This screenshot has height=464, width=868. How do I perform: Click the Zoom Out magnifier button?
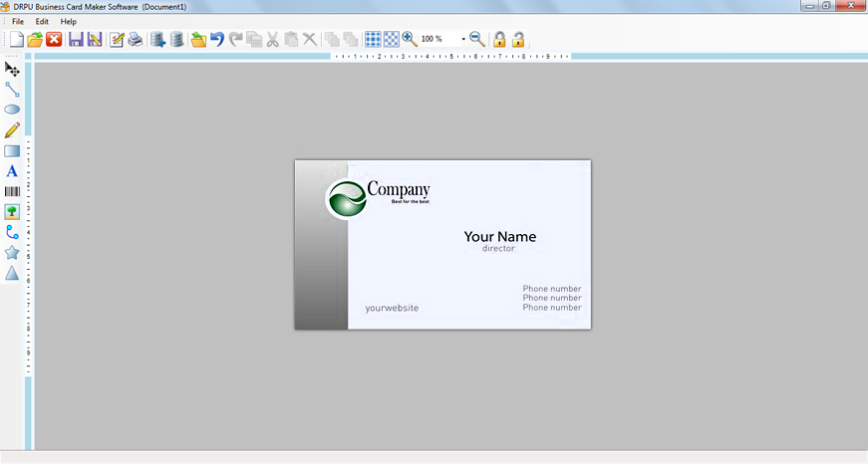pos(477,40)
